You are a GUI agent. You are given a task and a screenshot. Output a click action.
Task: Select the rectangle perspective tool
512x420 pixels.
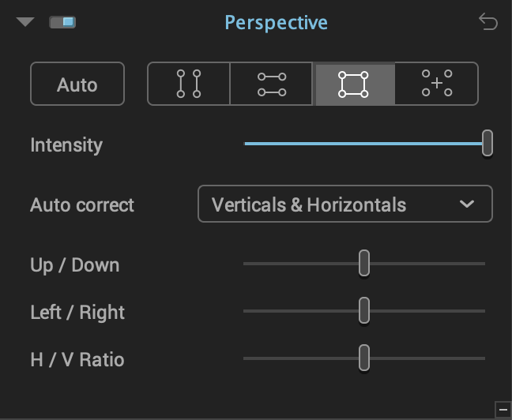tap(354, 84)
